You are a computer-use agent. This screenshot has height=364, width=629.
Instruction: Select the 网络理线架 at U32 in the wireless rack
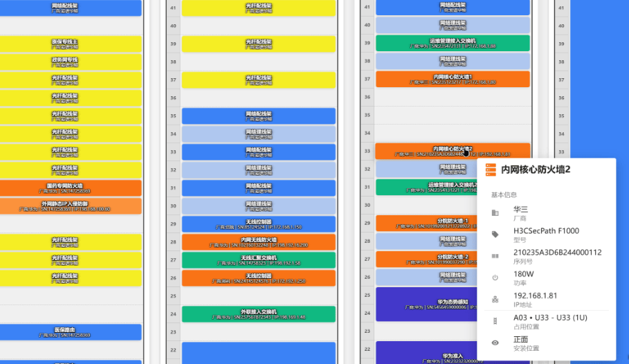point(259,170)
